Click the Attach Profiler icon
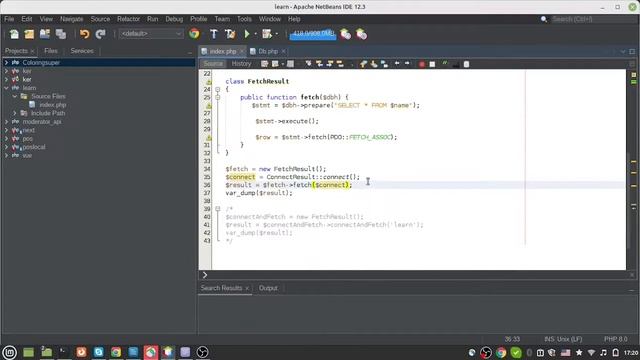Screen dimensions: 640x360 (362, 34)
